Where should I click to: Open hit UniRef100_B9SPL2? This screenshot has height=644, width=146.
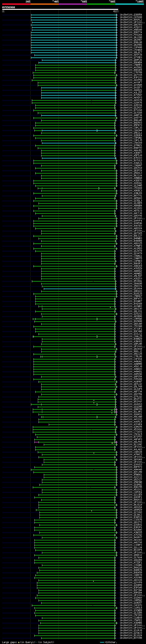click(131, 20)
